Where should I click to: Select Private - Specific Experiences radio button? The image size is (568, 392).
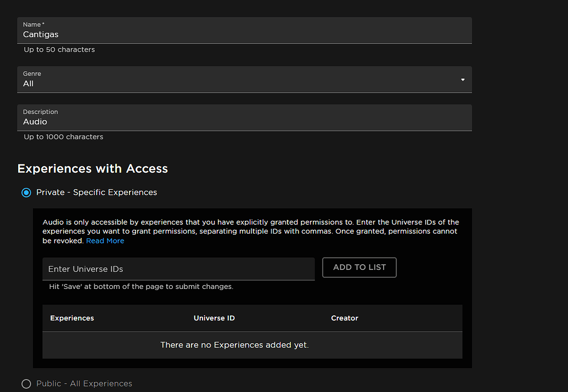point(26,192)
